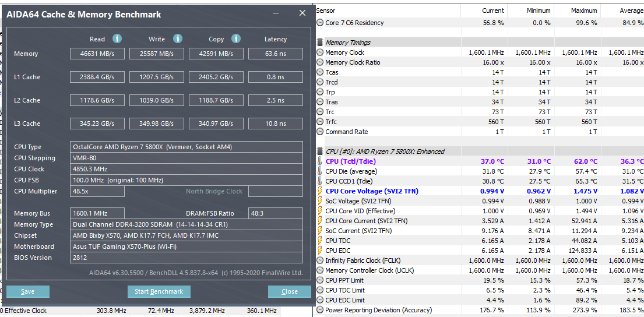Click the CPU TDC lightning icon
The height and width of the screenshot is (317, 644).
click(320, 241)
